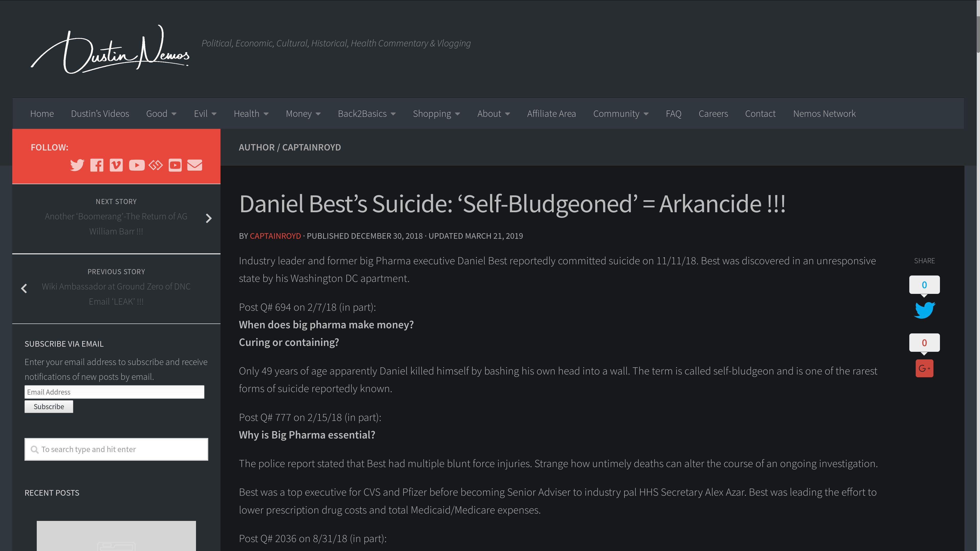Open the YouTube follow icon

click(x=137, y=165)
